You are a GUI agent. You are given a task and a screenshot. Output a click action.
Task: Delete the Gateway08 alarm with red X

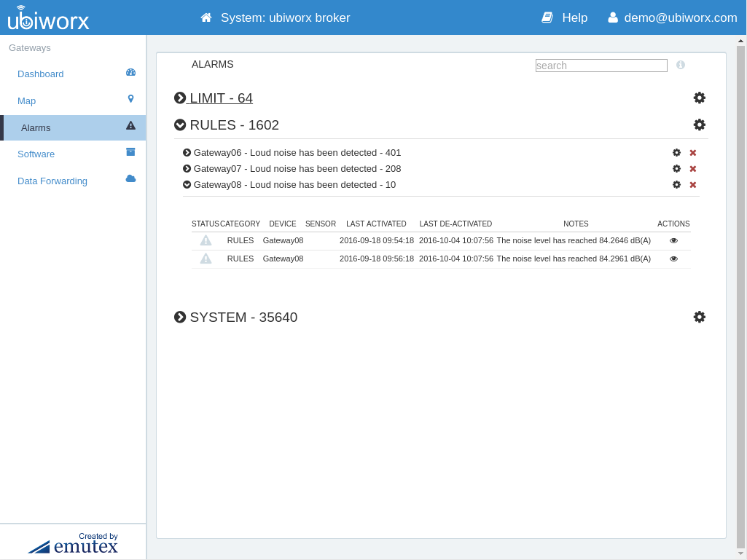[692, 185]
